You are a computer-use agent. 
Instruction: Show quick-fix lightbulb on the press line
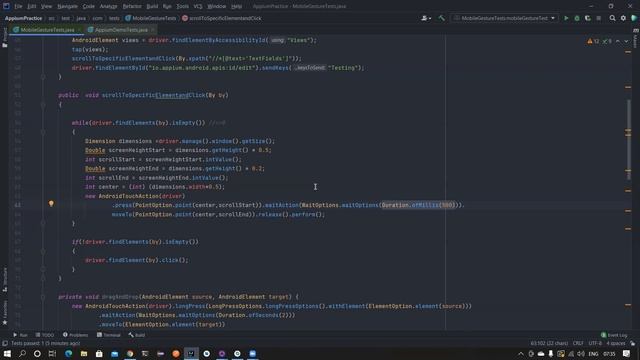pos(51,203)
